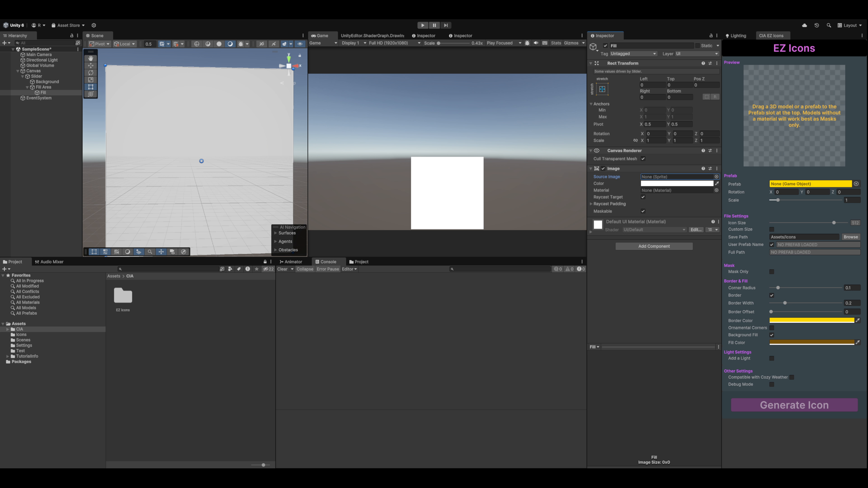Toggle Mute Audio in Game view
Image resolution: width=868 pixels, height=488 pixels.
click(x=536, y=43)
